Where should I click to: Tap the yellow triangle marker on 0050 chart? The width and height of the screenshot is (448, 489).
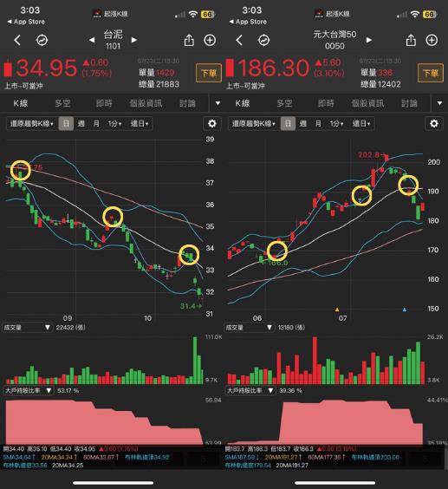pos(337,310)
